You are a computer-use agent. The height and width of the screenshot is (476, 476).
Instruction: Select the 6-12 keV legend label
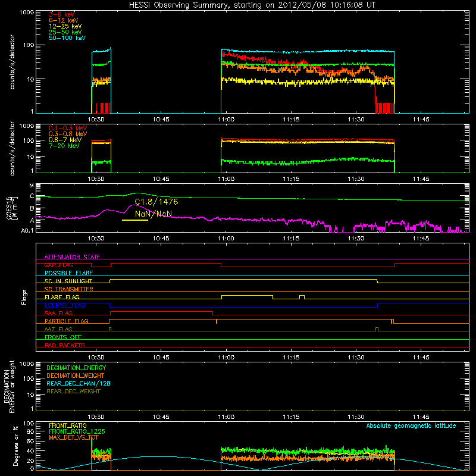64,20
